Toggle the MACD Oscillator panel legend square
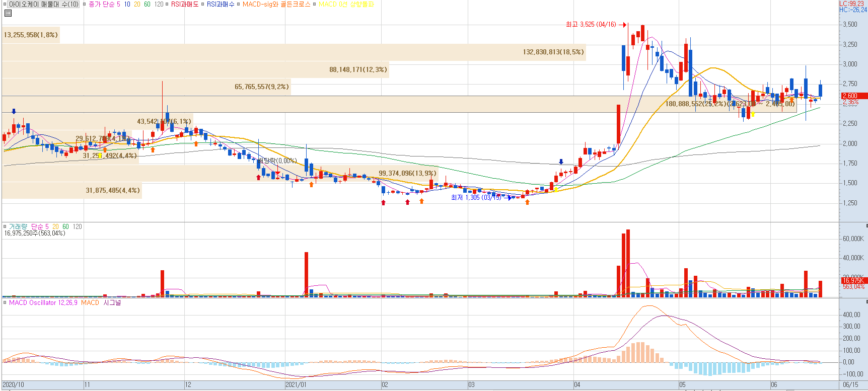This screenshot has height=391, width=868. (x=5, y=302)
